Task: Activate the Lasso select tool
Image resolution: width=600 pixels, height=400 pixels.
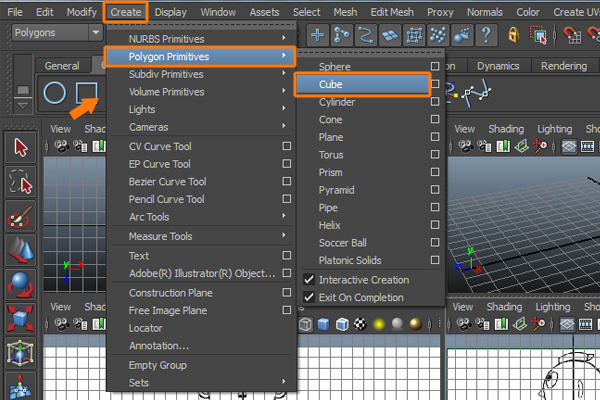Action: [20, 181]
